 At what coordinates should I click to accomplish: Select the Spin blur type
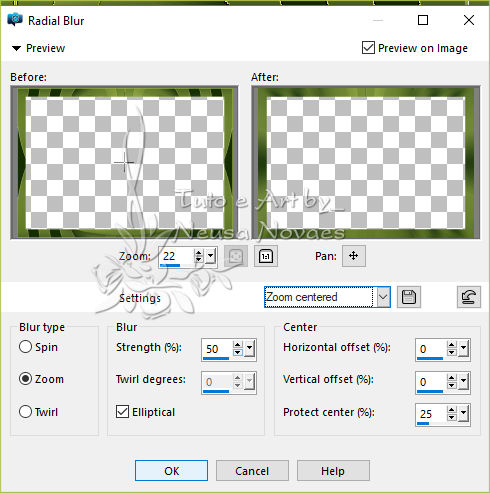[x=25, y=347]
